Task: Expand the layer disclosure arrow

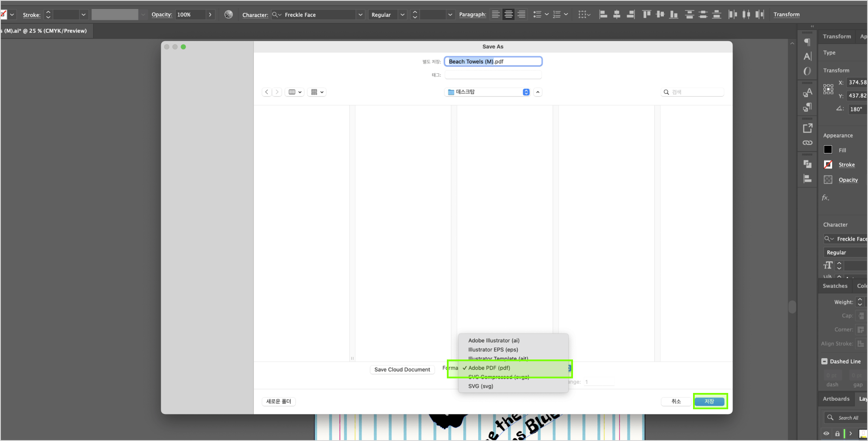Action: click(851, 434)
